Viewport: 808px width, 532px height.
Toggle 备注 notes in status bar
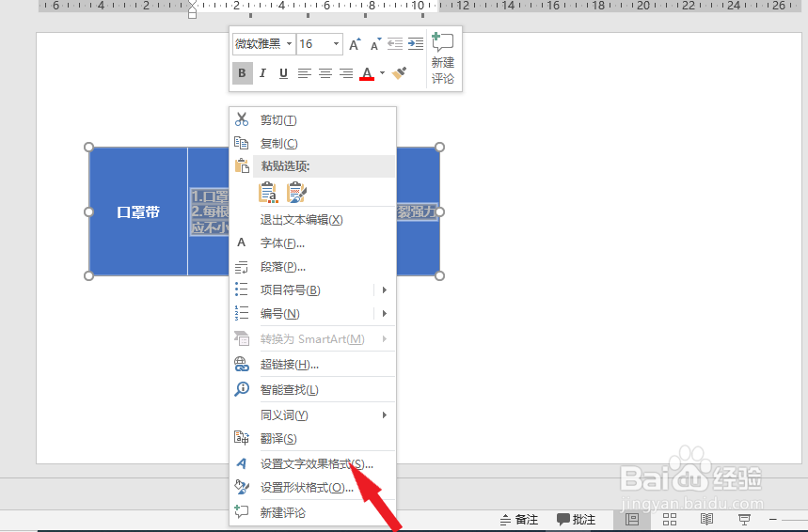pyautogui.click(x=519, y=520)
